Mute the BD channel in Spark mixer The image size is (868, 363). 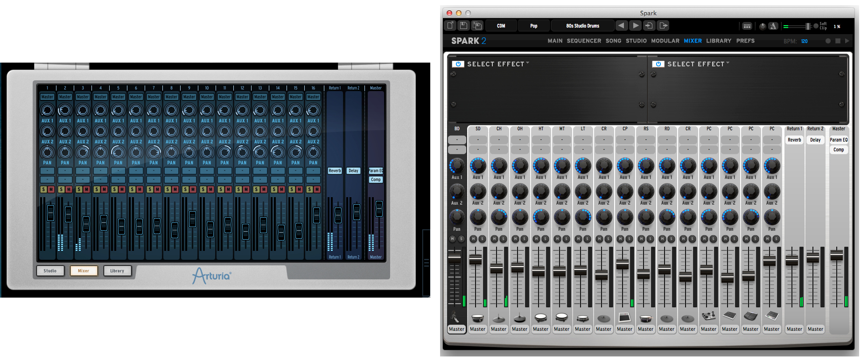tap(452, 239)
